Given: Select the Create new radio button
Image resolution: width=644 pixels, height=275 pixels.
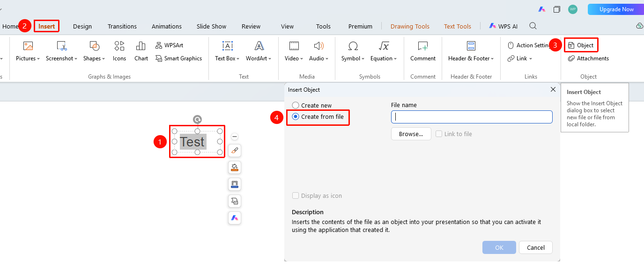Looking at the screenshot, I should [x=296, y=106].
